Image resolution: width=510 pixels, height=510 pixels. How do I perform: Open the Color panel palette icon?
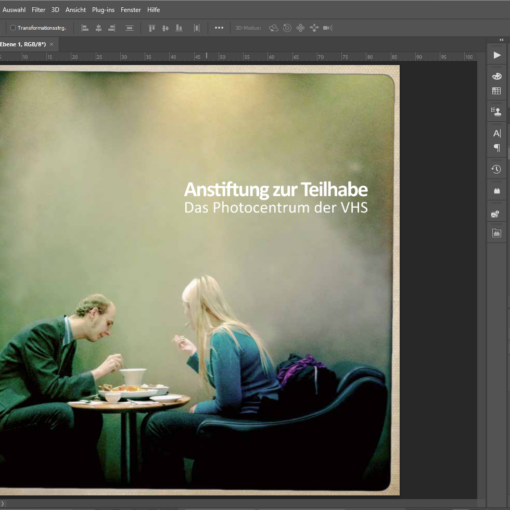tap(497, 76)
